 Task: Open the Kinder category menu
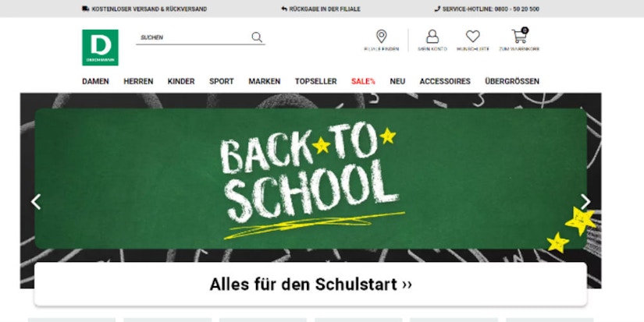[x=181, y=81]
